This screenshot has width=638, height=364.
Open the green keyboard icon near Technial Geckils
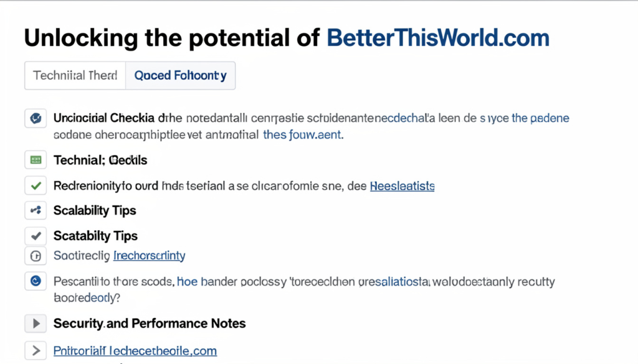click(36, 160)
